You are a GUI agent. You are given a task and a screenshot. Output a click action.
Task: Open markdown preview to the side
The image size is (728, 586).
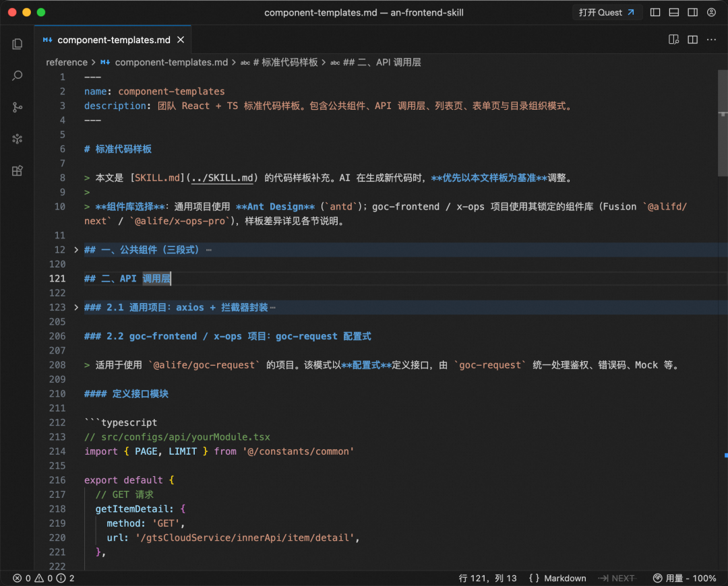click(x=673, y=40)
